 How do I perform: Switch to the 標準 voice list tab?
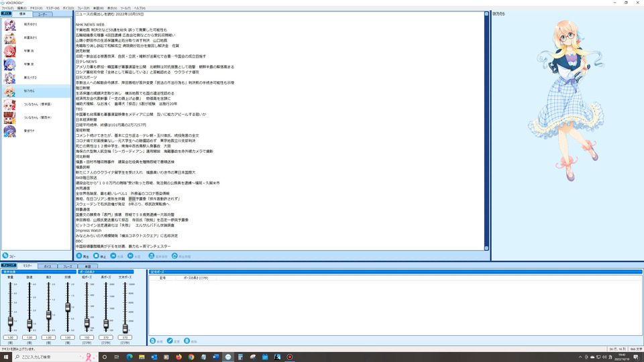pyautogui.click(x=22, y=14)
